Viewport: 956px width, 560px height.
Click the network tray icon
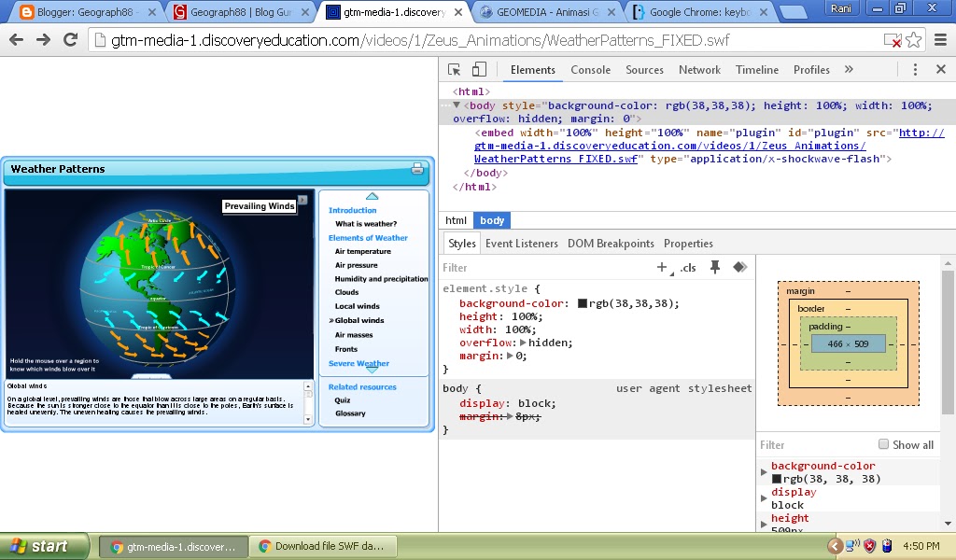(x=853, y=545)
